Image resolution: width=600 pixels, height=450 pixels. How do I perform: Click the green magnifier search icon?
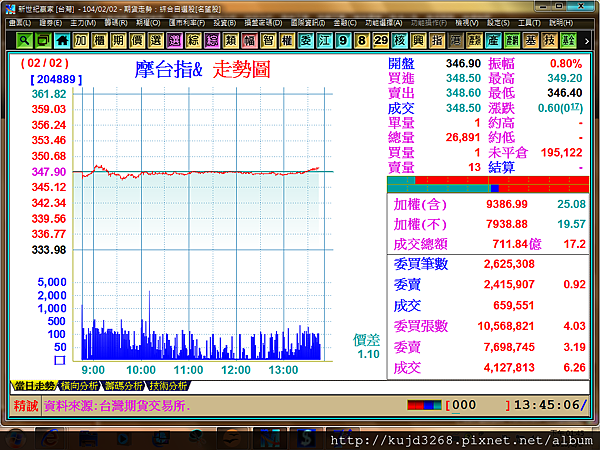(x=24, y=40)
